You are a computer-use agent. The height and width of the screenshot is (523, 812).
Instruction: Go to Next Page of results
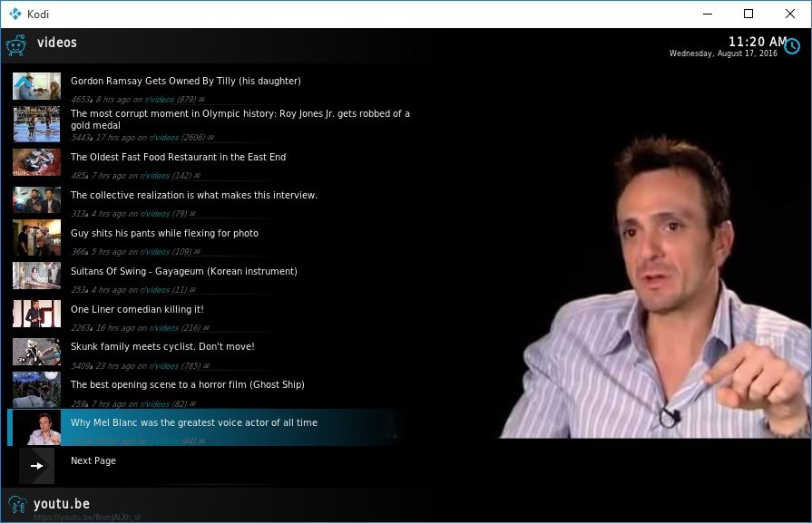pos(93,460)
